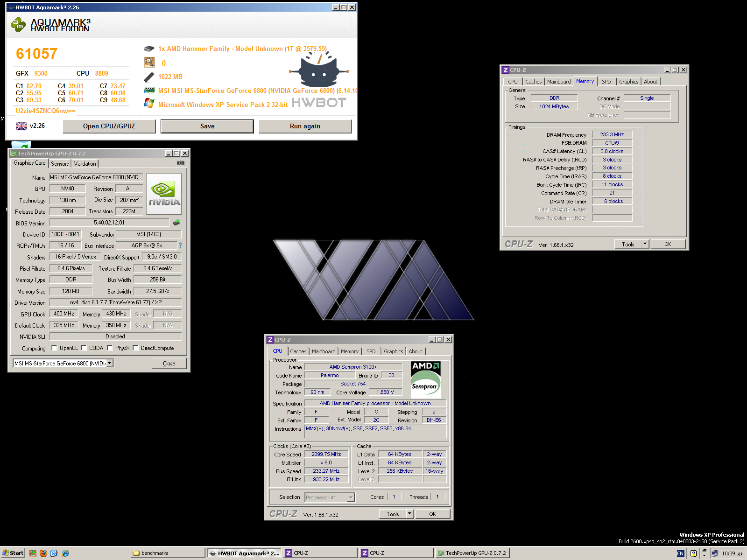The image size is (747, 560).
Task: Click the GPU-Z Name field
Action: (x=97, y=177)
